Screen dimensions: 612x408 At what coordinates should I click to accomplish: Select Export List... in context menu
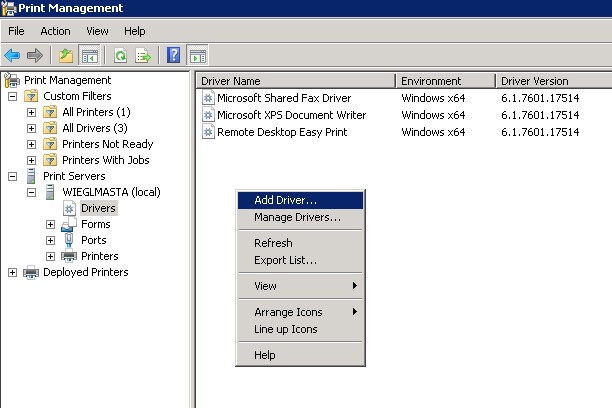[300, 260]
